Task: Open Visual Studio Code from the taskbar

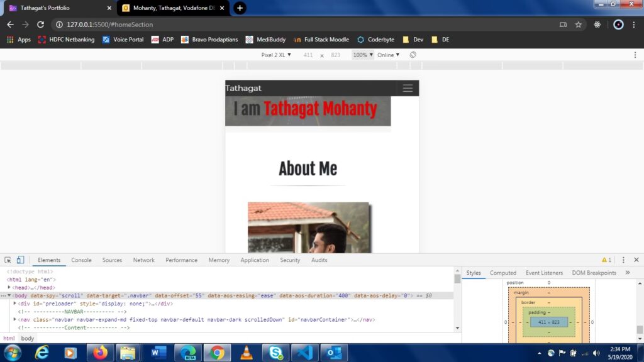Action: [304, 353]
